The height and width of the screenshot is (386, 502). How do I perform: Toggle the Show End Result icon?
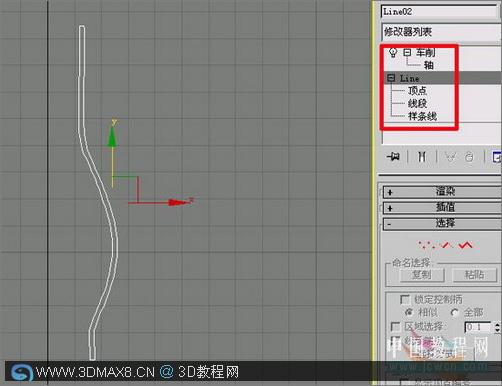(422, 157)
